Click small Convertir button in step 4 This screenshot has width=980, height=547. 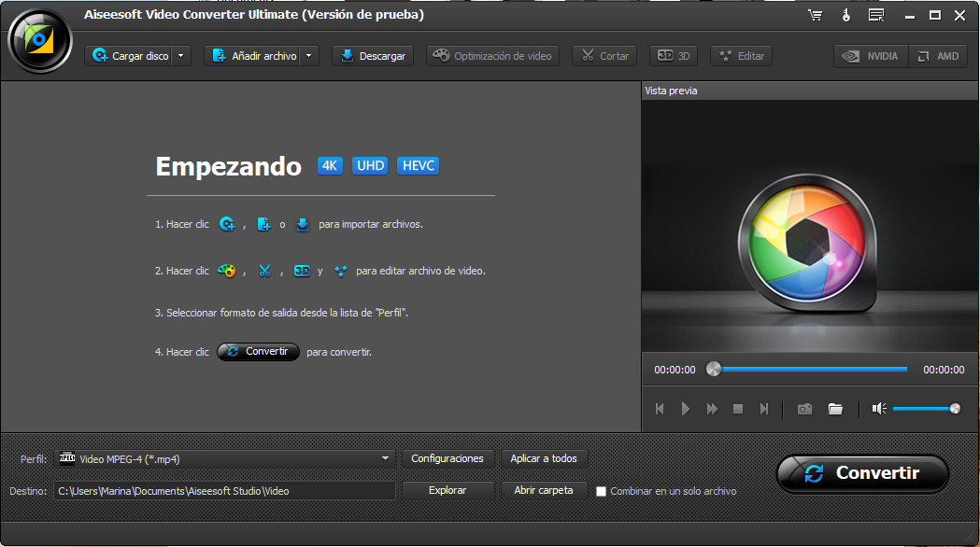(x=258, y=352)
